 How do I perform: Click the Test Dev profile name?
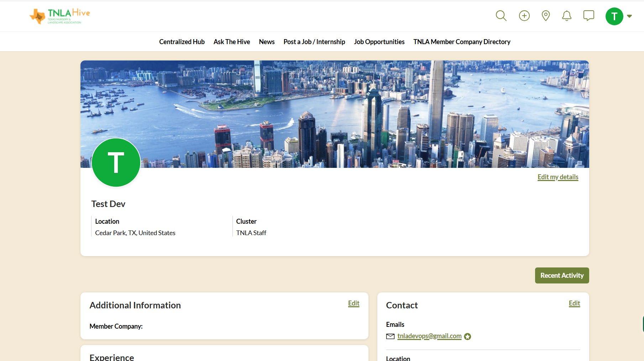point(108,204)
